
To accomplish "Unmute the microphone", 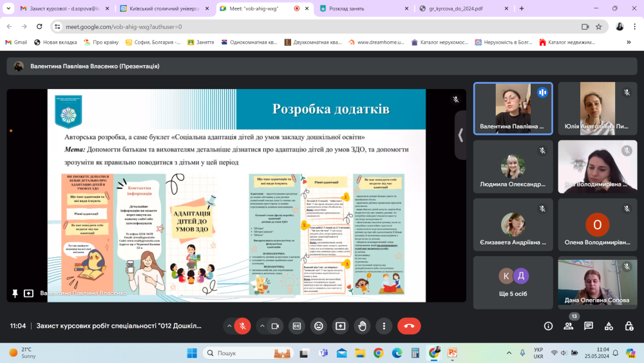I will coord(243,326).
